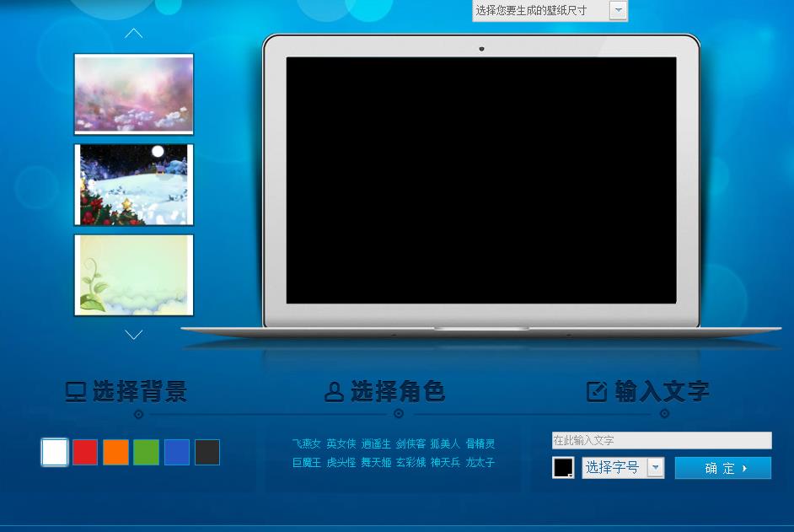The height and width of the screenshot is (532, 794).
Task: Click the monitor icon beside 选择背景
Action: click(75, 392)
